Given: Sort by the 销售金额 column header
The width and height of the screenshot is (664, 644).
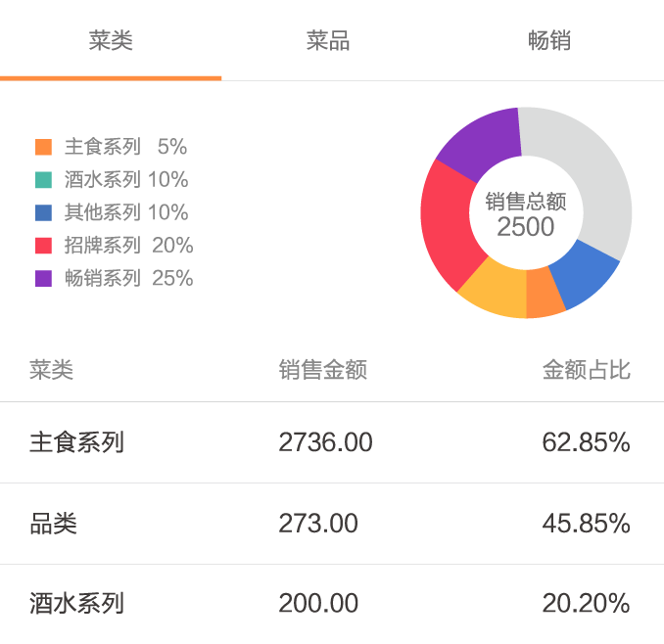Looking at the screenshot, I should [323, 370].
